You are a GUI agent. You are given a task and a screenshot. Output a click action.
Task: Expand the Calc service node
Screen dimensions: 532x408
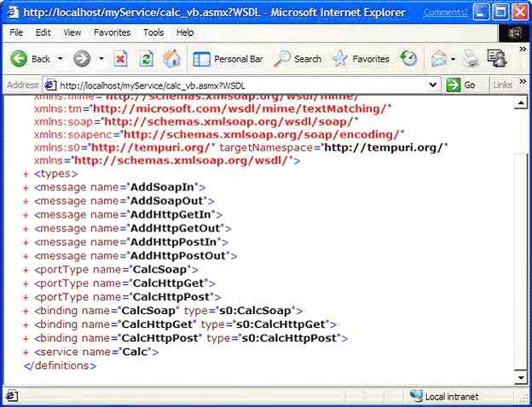pyautogui.click(x=26, y=353)
